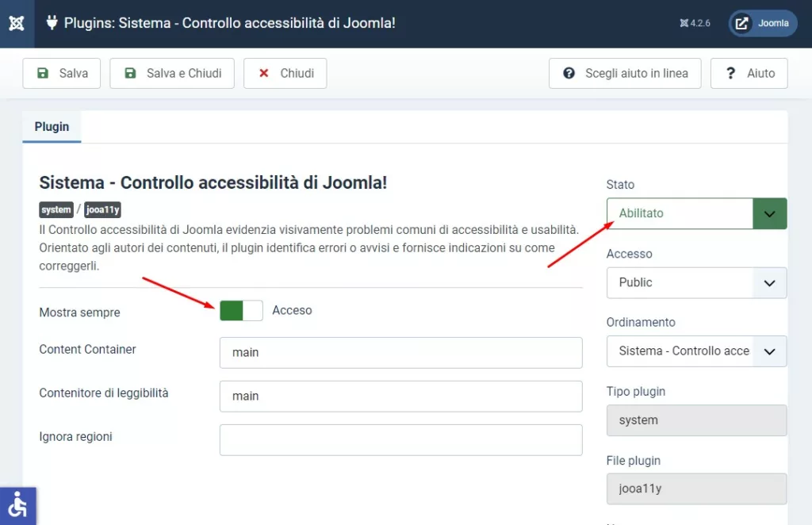Click the 'Ordinamento' field label

pos(641,322)
